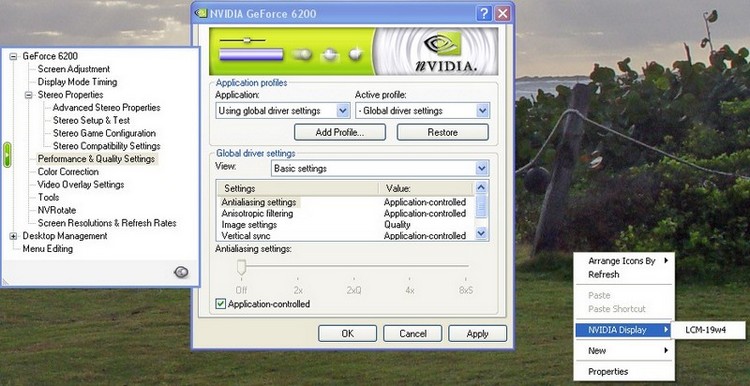
Task: Click the settings list scrollbar thumb
Action: [481, 206]
